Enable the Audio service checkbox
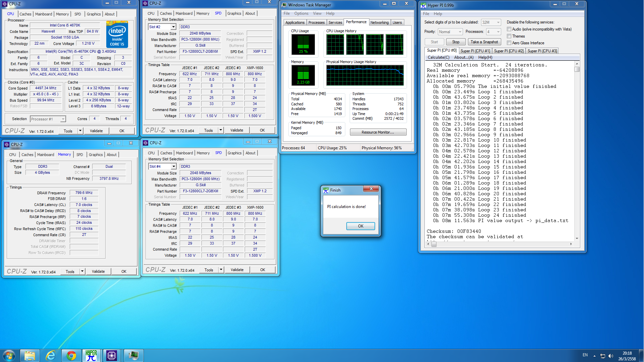Image resolution: width=644 pixels, height=362 pixels. (509, 29)
